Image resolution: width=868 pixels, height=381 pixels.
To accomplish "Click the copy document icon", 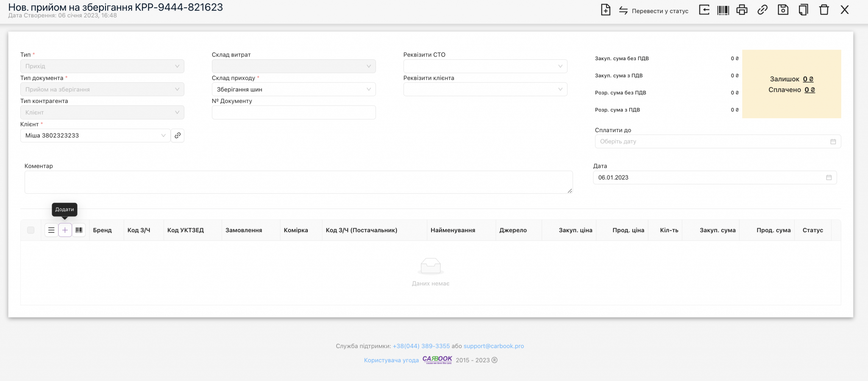I will (x=803, y=10).
